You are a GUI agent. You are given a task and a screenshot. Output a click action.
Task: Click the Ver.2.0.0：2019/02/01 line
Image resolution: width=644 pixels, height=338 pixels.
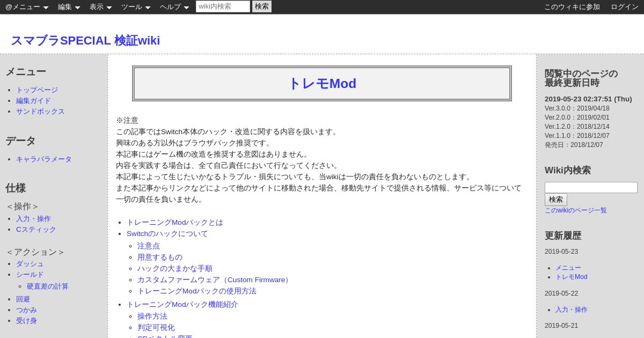coord(577,117)
